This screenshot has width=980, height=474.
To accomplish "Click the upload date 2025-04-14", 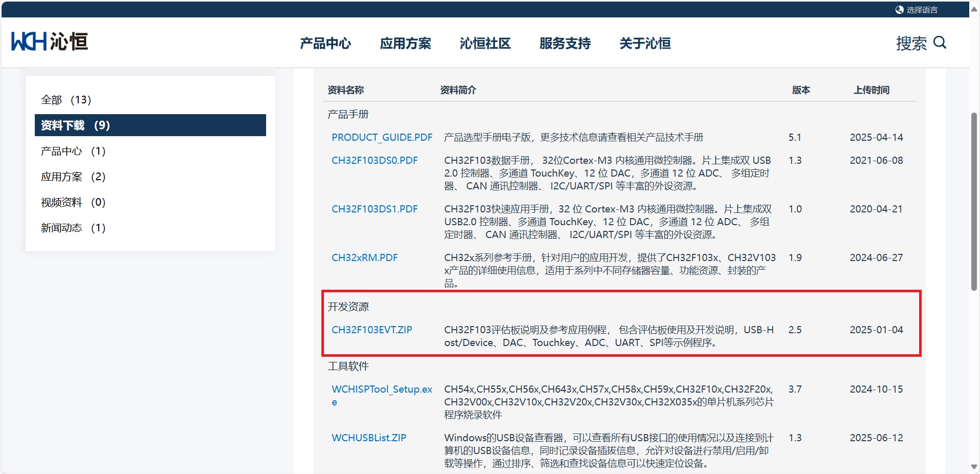I will point(876,137).
